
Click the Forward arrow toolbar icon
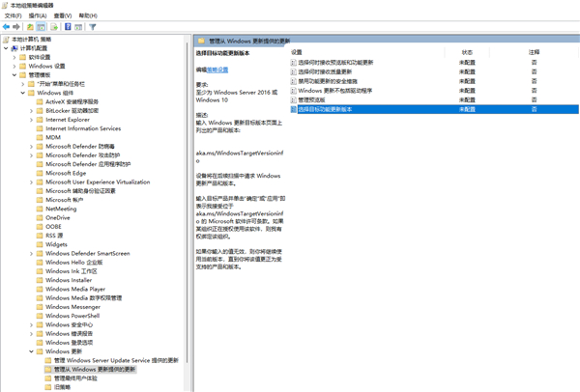(17, 26)
